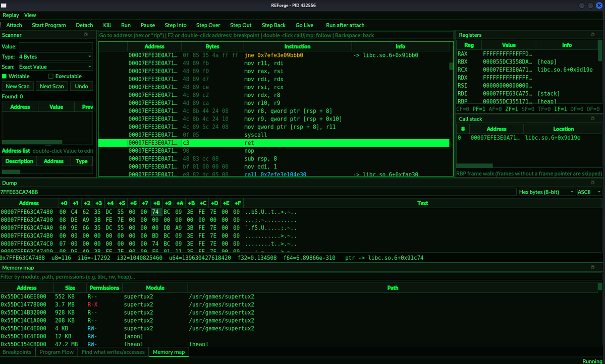Select the highlighted ret instruction row
This screenshot has height=364, width=605.
(x=273, y=143)
